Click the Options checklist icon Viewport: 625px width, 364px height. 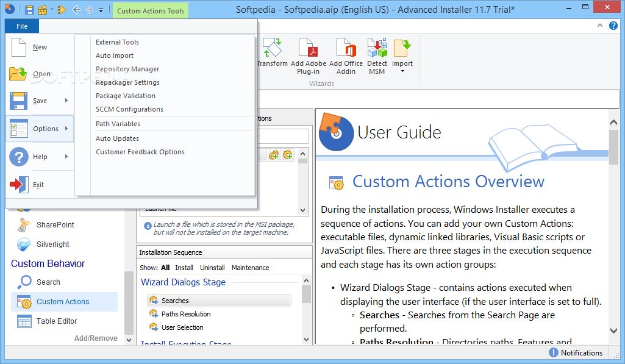[19, 129]
